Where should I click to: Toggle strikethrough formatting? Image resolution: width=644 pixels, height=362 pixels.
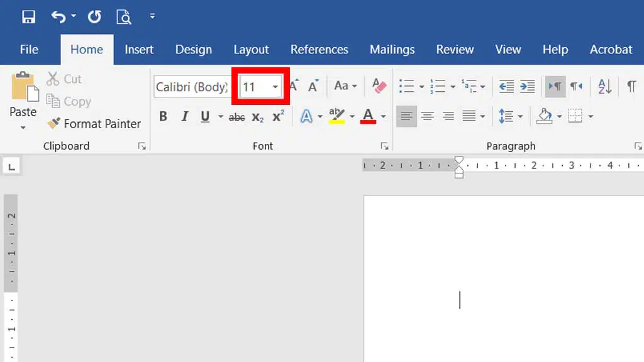click(x=236, y=118)
